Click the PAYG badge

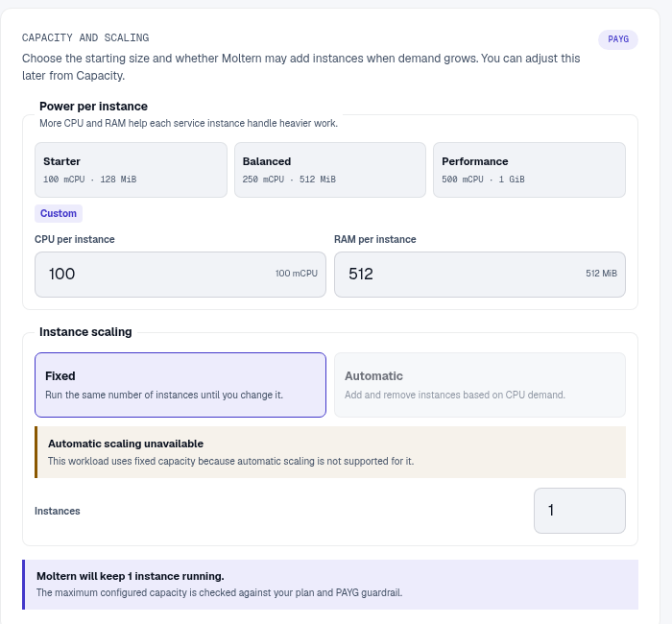pos(618,39)
